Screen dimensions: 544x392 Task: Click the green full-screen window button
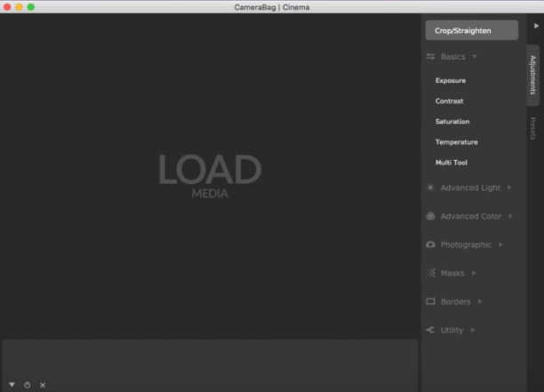[31, 7]
